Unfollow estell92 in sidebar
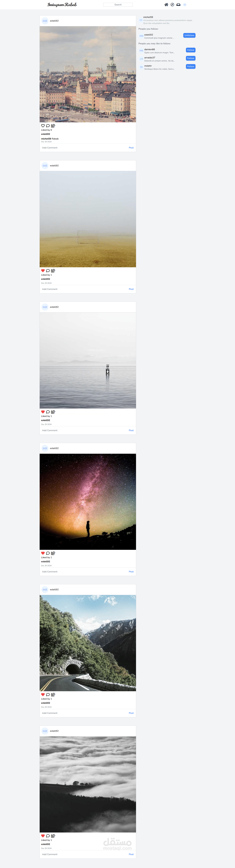Image resolution: width=235 pixels, height=868 pixels. (x=189, y=35)
